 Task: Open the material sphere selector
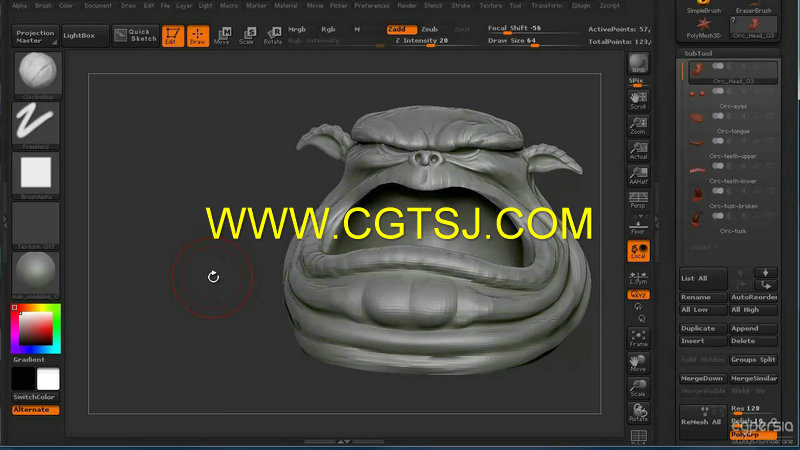click(x=36, y=275)
